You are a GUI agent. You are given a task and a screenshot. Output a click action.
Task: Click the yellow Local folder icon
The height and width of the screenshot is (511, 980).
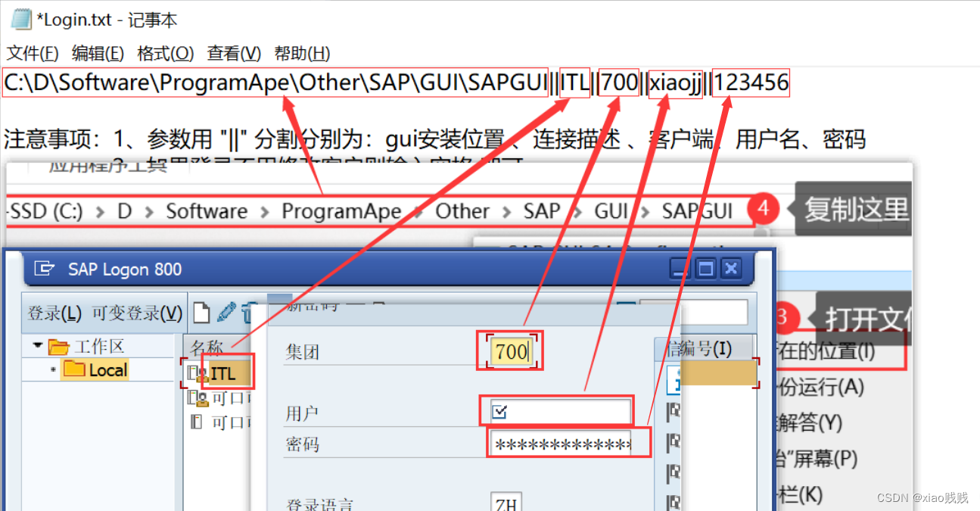pos(73,369)
